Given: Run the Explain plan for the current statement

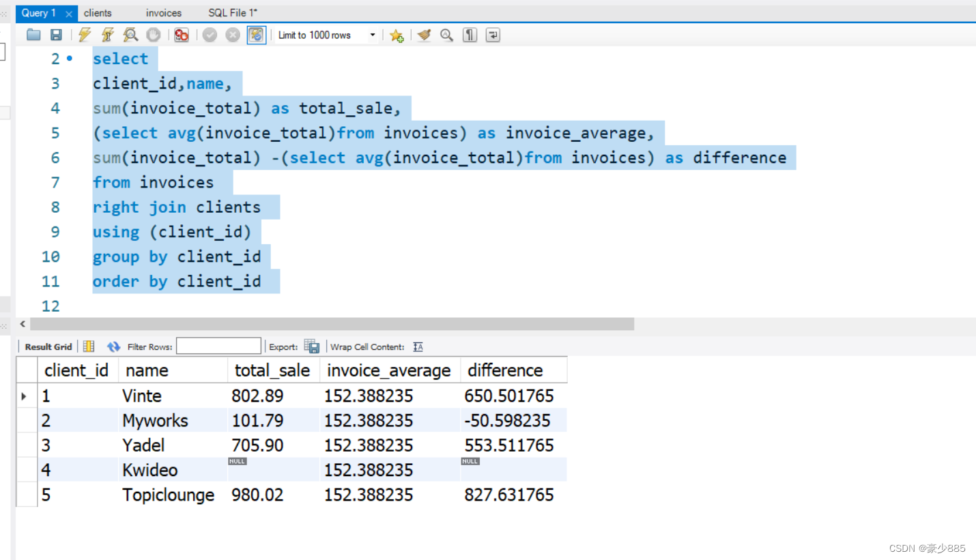Looking at the screenshot, I should pyautogui.click(x=130, y=35).
